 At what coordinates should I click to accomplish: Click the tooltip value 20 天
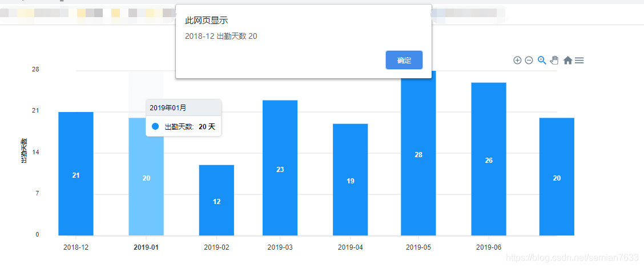[207, 127]
